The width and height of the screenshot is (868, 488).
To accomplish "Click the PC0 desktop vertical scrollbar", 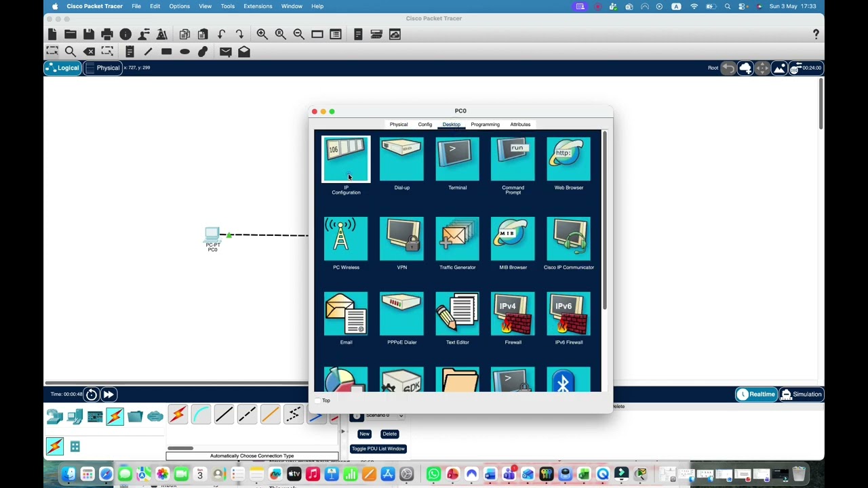I will (604, 221).
